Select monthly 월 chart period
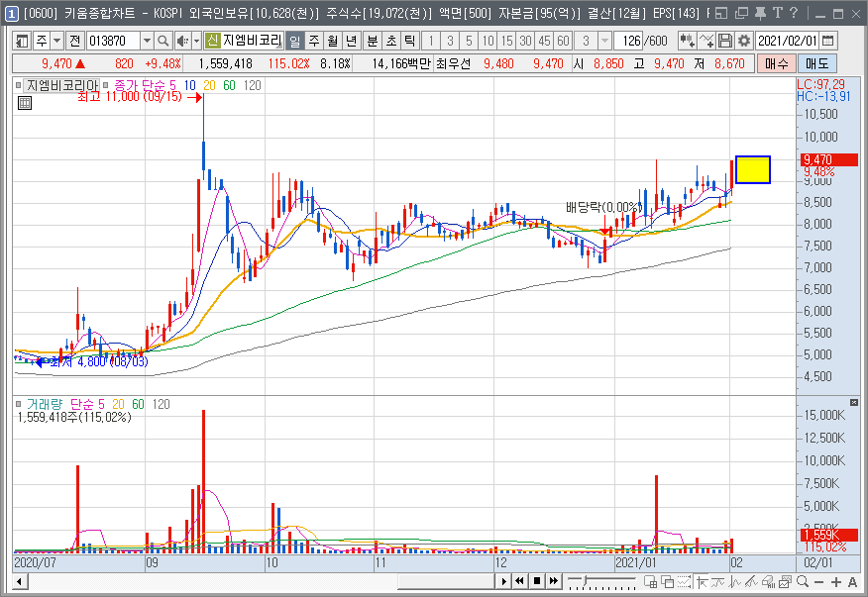Screen dimensions: 868x597 [x=332, y=41]
